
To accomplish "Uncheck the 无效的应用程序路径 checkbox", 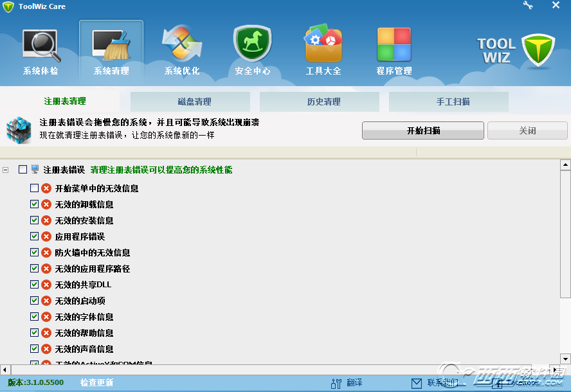I will (34, 268).
